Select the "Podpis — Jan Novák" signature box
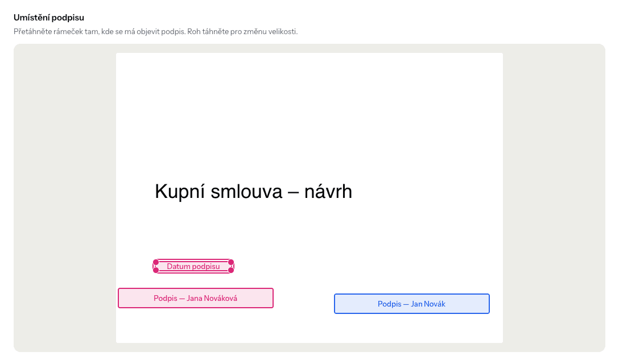The image size is (619, 364). [x=412, y=304]
